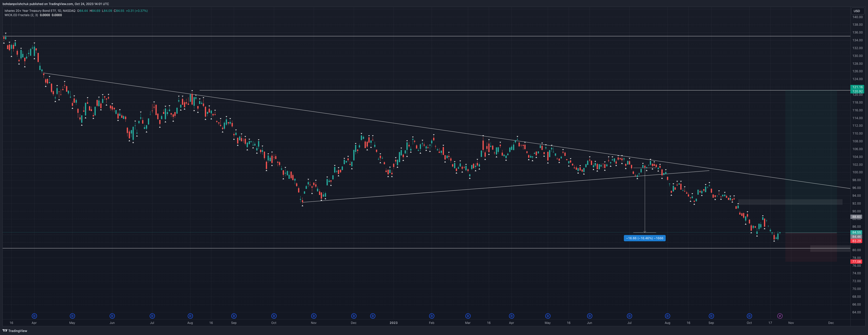Click the 64.00 value on the price axis
Image resolution: width=868 pixels, height=335 pixels.
[857, 312]
